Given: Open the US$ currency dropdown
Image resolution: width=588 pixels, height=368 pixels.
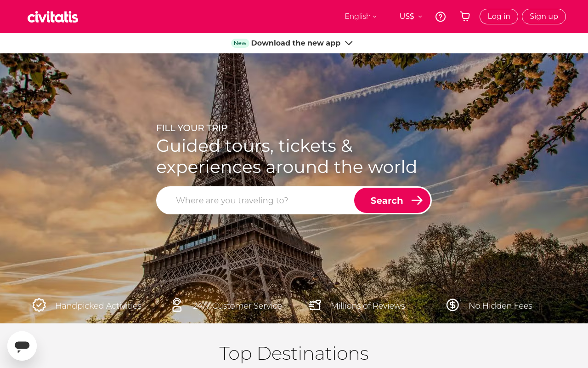Looking at the screenshot, I should click(411, 17).
